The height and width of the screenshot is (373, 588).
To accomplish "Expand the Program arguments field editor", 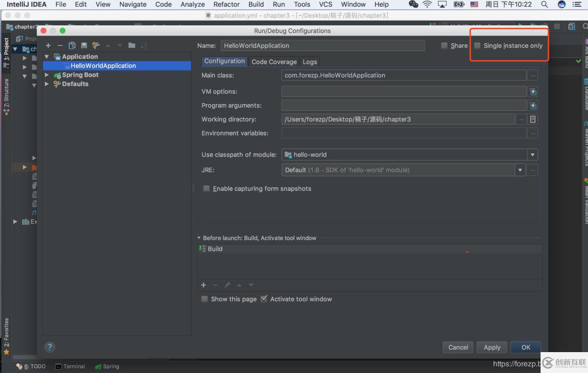I will (533, 105).
